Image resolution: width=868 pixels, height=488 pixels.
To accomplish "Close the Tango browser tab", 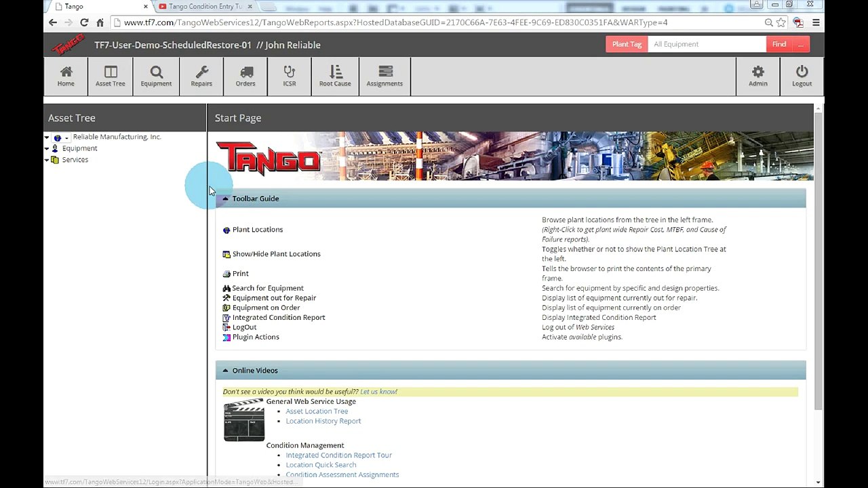I will coord(145,7).
